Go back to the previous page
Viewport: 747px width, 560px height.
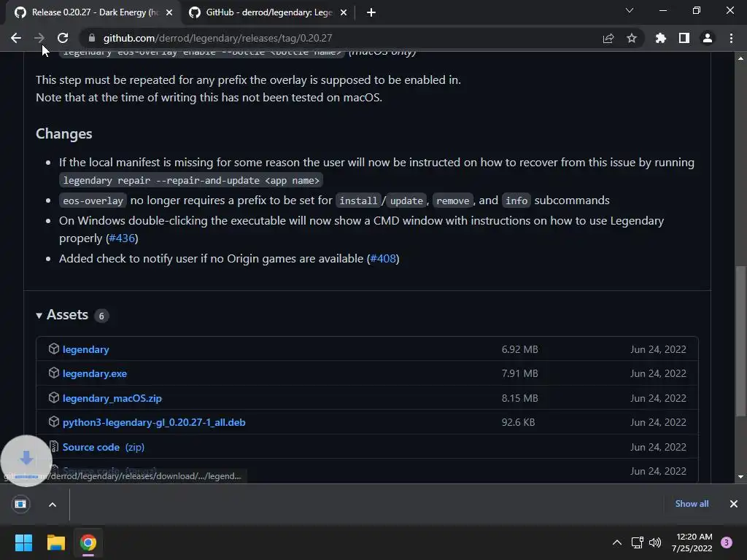click(16, 38)
